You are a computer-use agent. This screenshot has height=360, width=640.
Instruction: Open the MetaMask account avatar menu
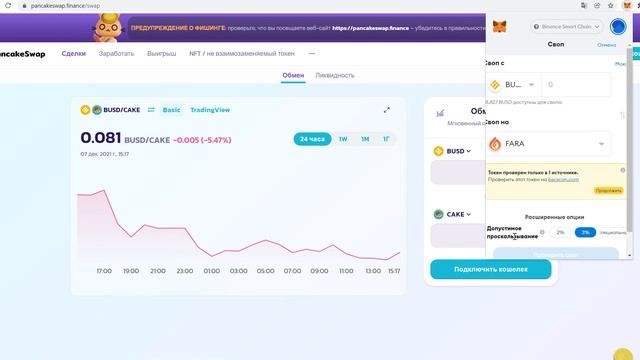click(x=618, y=27)
